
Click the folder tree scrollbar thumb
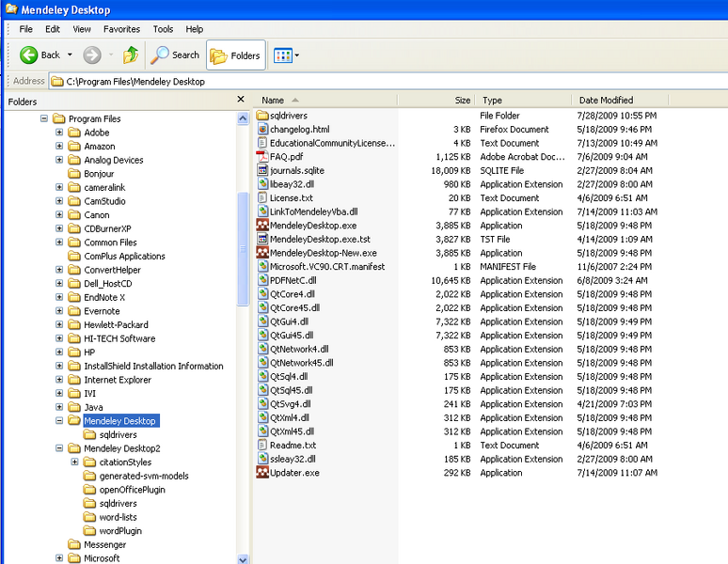pyautogui.click(x=243, y=249)
